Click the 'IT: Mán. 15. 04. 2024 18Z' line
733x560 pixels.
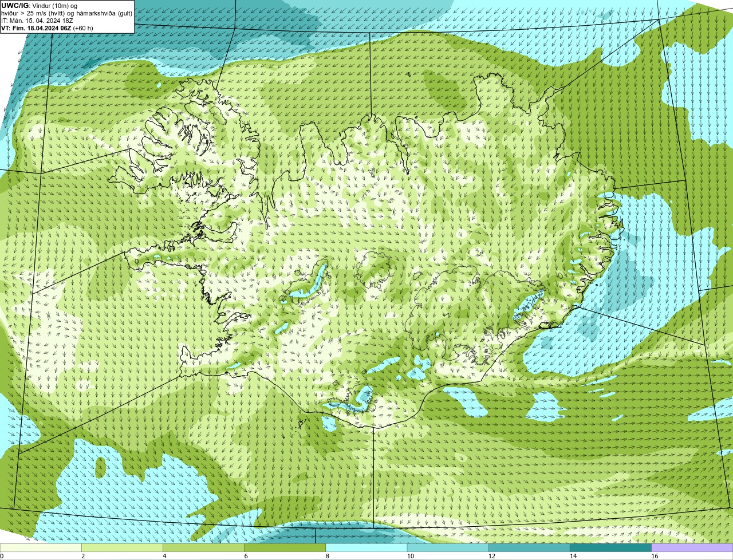point(37,20)
